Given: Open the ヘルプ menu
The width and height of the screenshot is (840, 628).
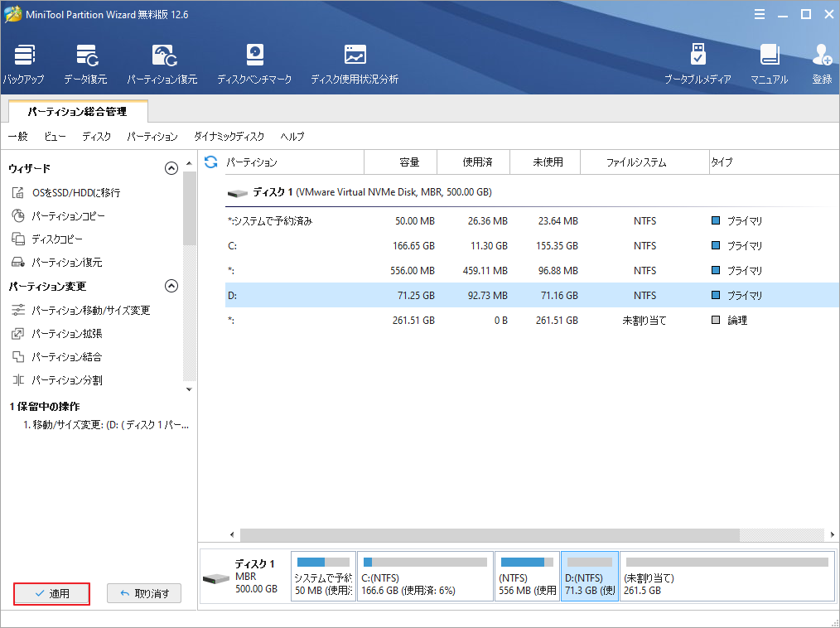Looking at the screenshot, I should (x=292, y=136).
